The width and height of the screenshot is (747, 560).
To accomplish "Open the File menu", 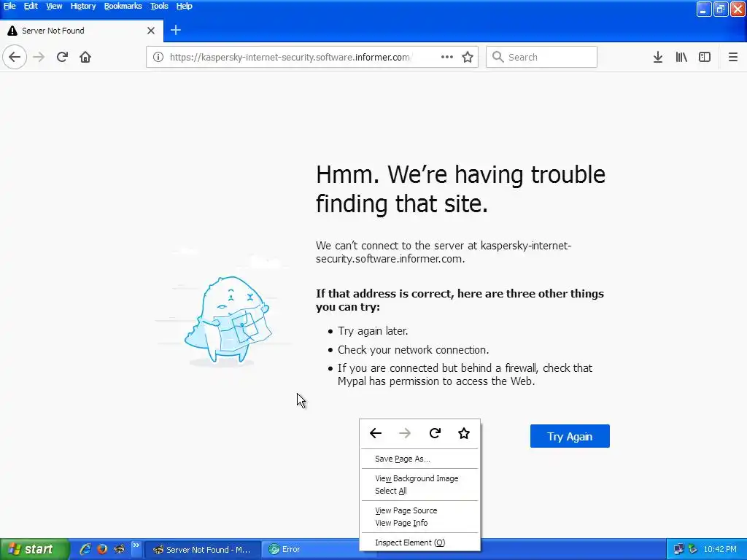I will point(9,6).
